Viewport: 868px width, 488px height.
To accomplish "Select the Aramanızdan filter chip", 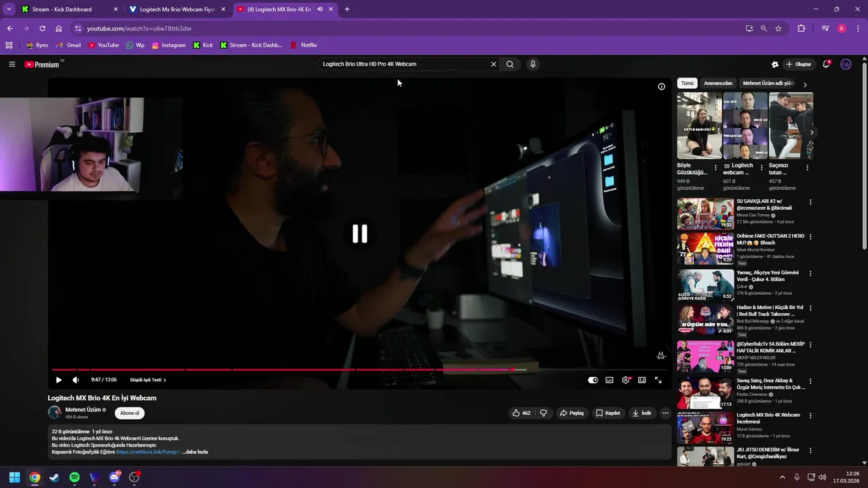I will tap(718, 83).
